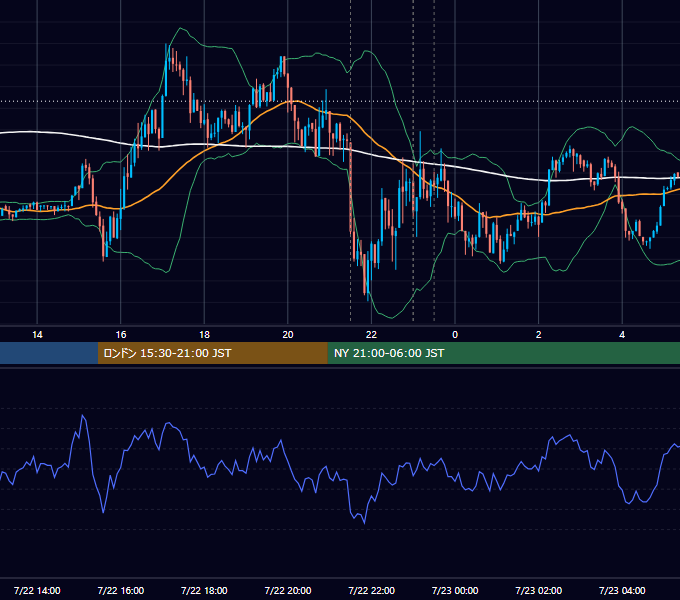Click the '7/22 14:00' timestamp label

coord(37,590)
